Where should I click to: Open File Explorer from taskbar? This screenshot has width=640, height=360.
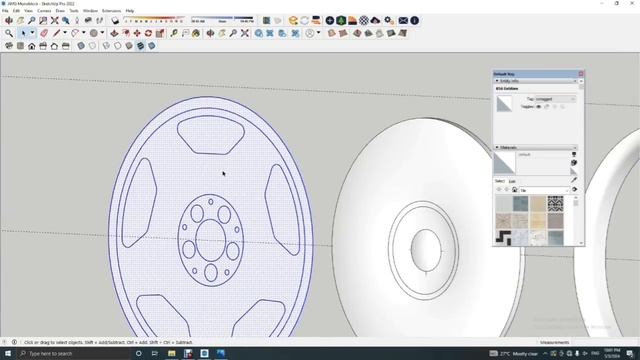[x=171, y=353]
